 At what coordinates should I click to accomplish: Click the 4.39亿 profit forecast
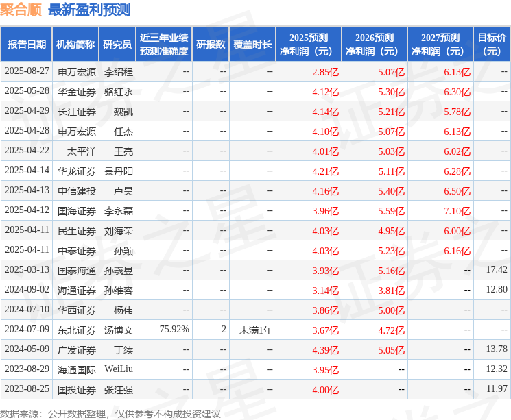pos(326,350)
